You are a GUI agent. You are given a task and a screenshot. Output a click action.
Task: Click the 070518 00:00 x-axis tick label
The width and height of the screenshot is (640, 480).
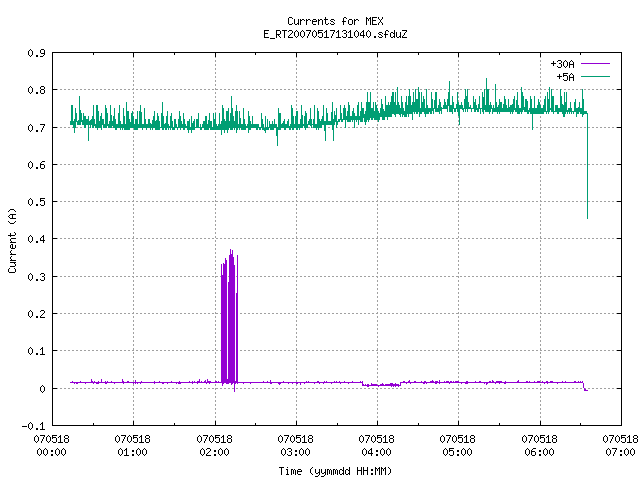point(51,446)
